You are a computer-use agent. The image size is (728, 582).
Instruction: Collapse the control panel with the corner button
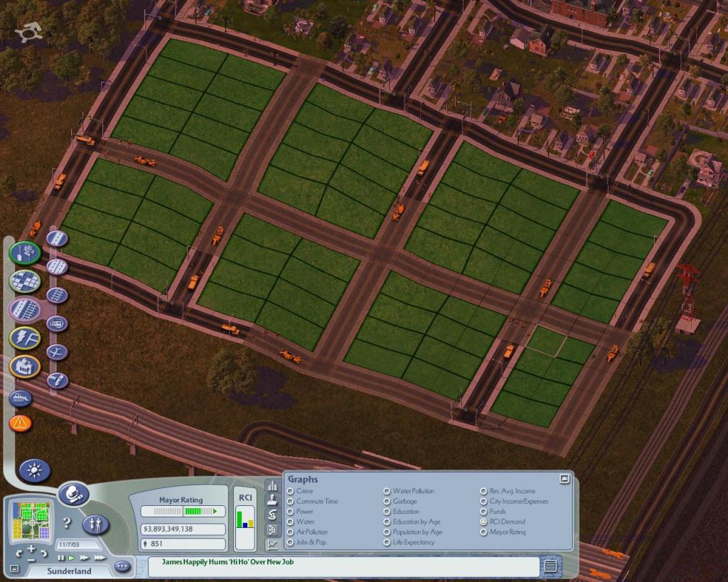[14, 568]
